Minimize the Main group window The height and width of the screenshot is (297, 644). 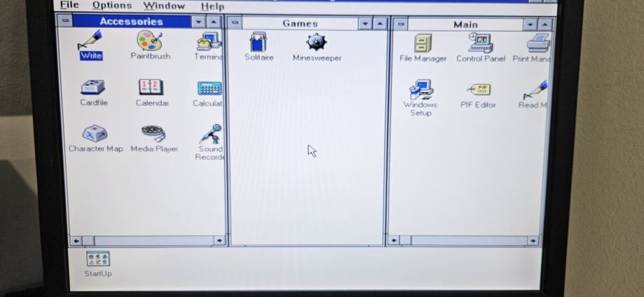[530, 25]
